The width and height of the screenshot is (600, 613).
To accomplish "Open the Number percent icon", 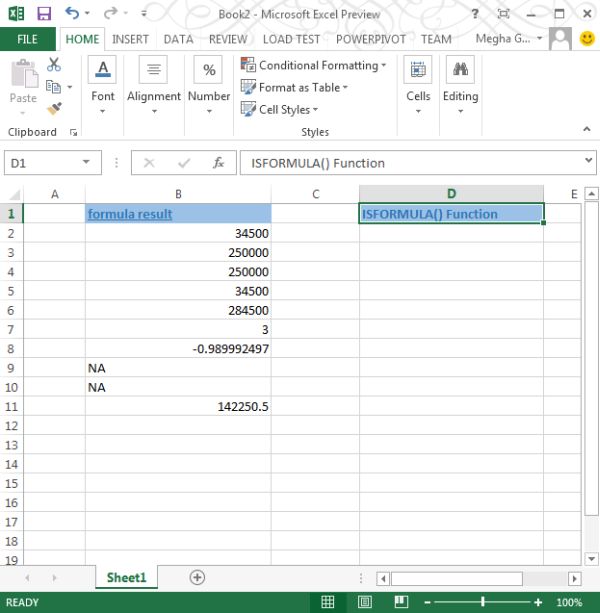I will pyautogui.click(x=208, y=70).
